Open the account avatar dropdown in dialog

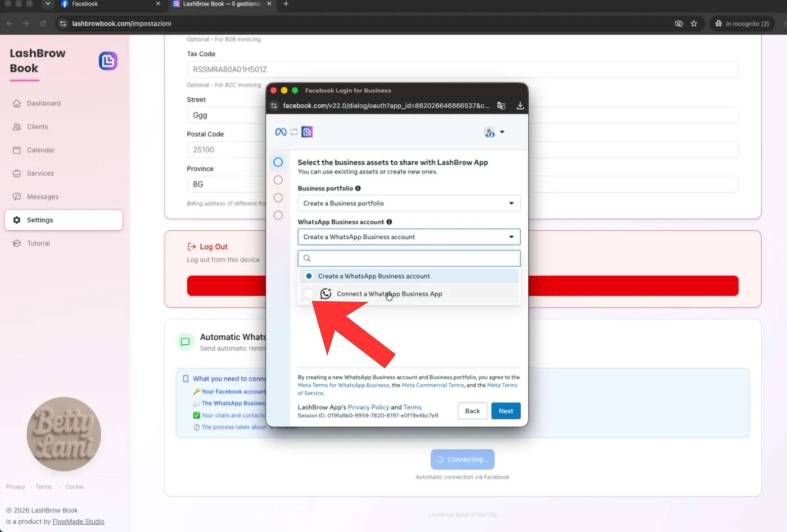(494, 133)
